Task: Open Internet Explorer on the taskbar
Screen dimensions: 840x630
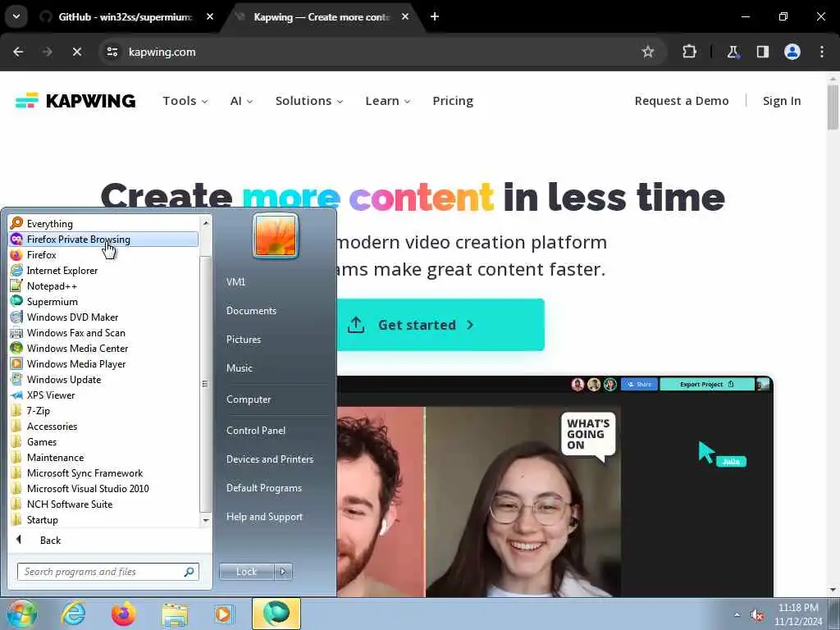Action: tap(72, 614)
